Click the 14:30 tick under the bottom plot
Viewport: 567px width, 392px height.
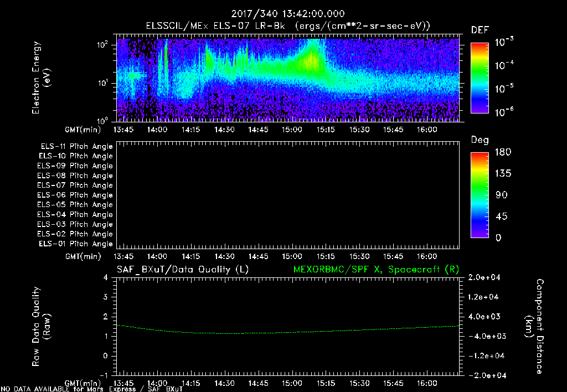[225, 383]
